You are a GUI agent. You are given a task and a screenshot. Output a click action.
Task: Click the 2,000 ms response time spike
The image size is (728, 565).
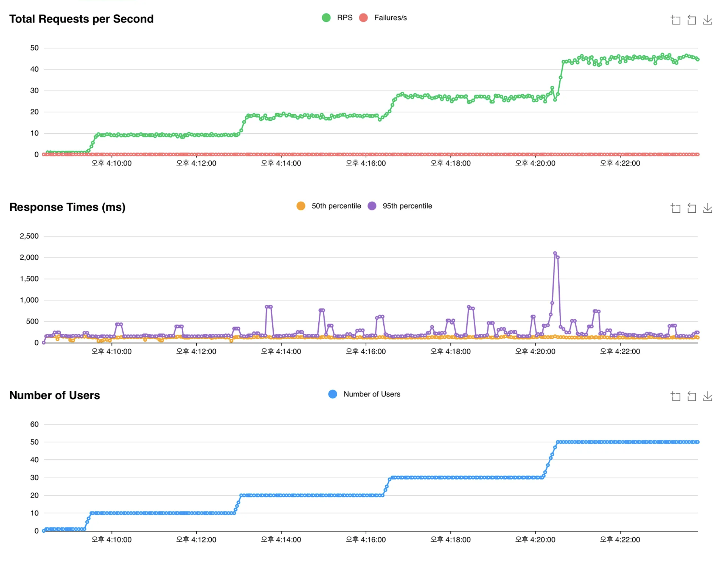point(555,253)
